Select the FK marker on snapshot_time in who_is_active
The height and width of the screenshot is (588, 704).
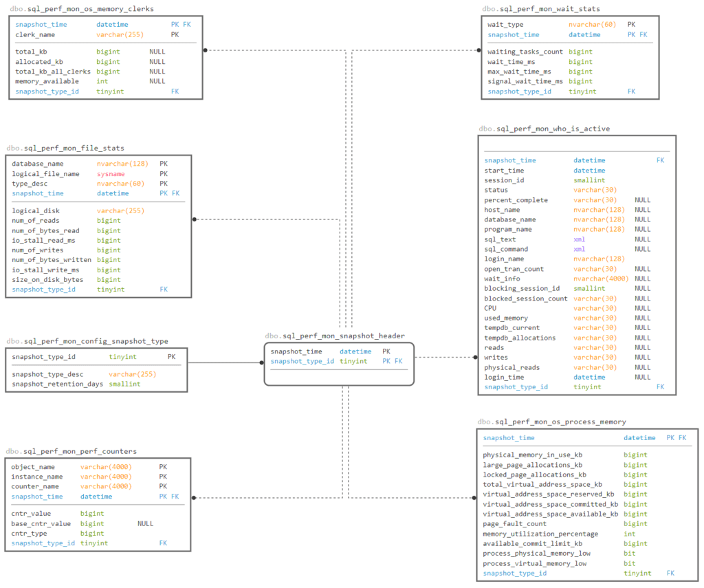coord(660,160)
